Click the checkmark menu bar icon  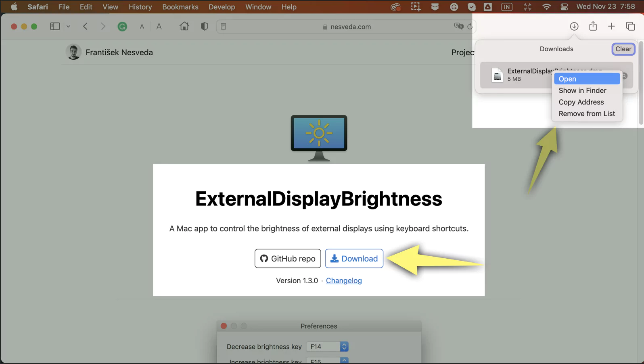pyautogui.click(x=471, y=7)
